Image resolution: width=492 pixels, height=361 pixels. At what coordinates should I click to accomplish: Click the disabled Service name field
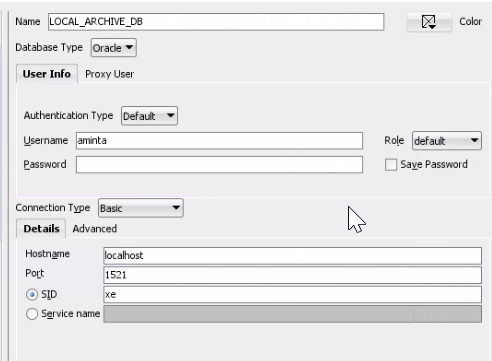(x=292, y=314)
